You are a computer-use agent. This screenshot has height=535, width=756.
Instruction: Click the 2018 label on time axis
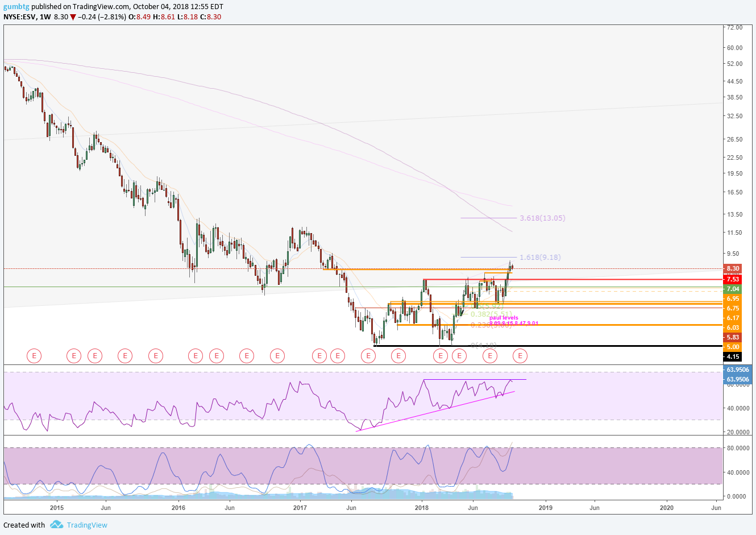point(422,508)
